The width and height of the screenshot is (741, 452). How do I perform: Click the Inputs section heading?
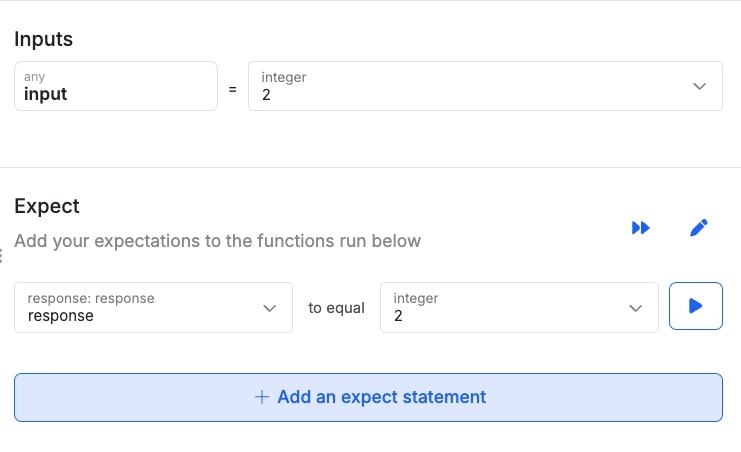pos(43,40)
